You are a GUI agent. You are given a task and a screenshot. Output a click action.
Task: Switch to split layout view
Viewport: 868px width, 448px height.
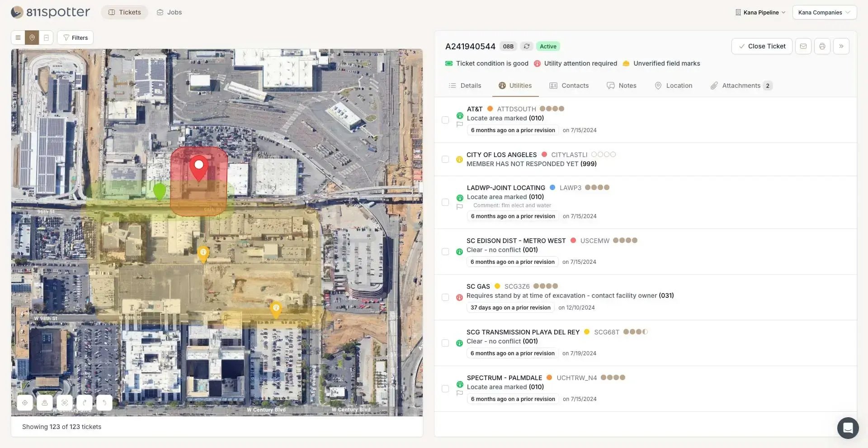click(46, 38)
